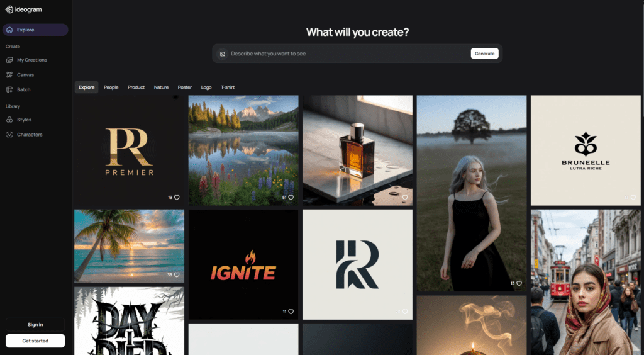
Task: Open the Day Died poster thumbnail
Action: click(130, 321)
